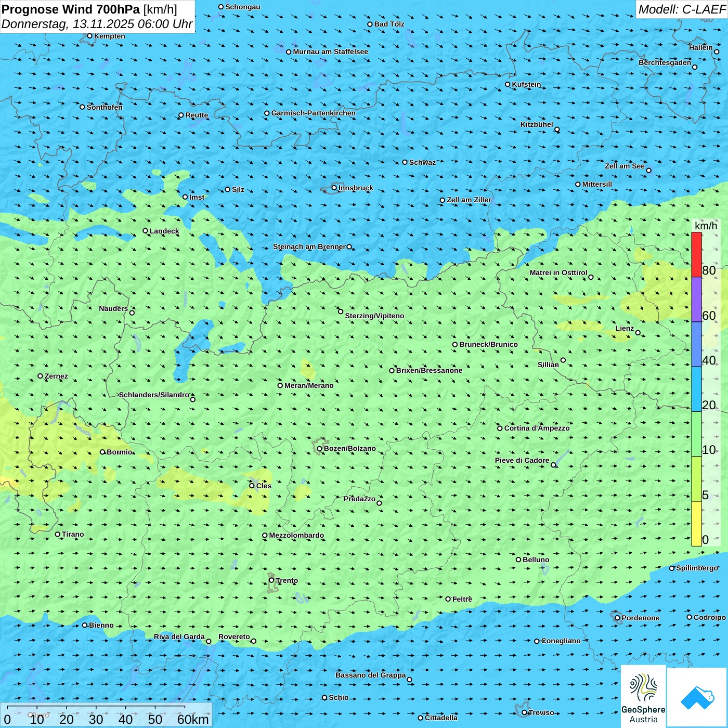728x728 pixels.
Task: Pick the light-blue 20 km/h legend band
Action: click(696, 389)
